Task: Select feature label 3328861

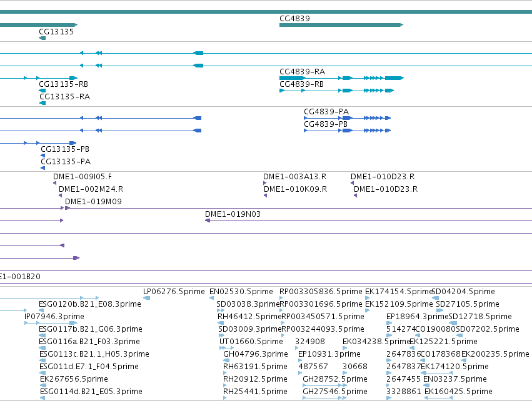Action: [x=404, y=392]
